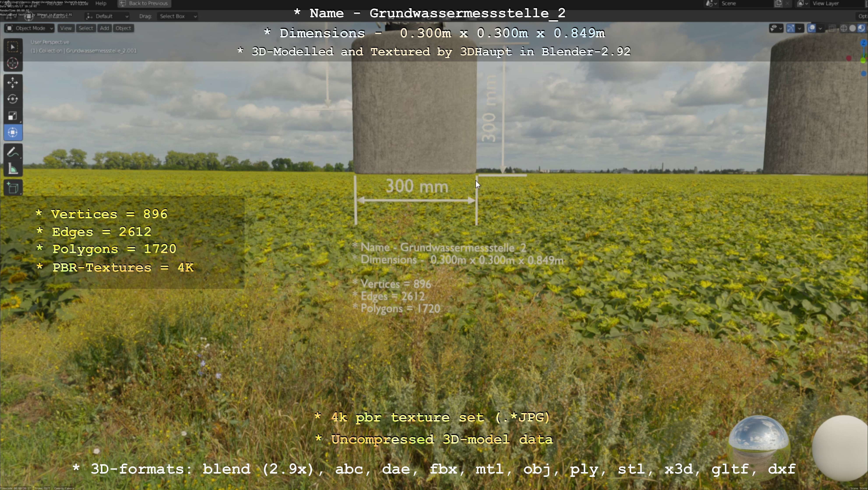Toggle viewport overlays display

coord(811,28)
